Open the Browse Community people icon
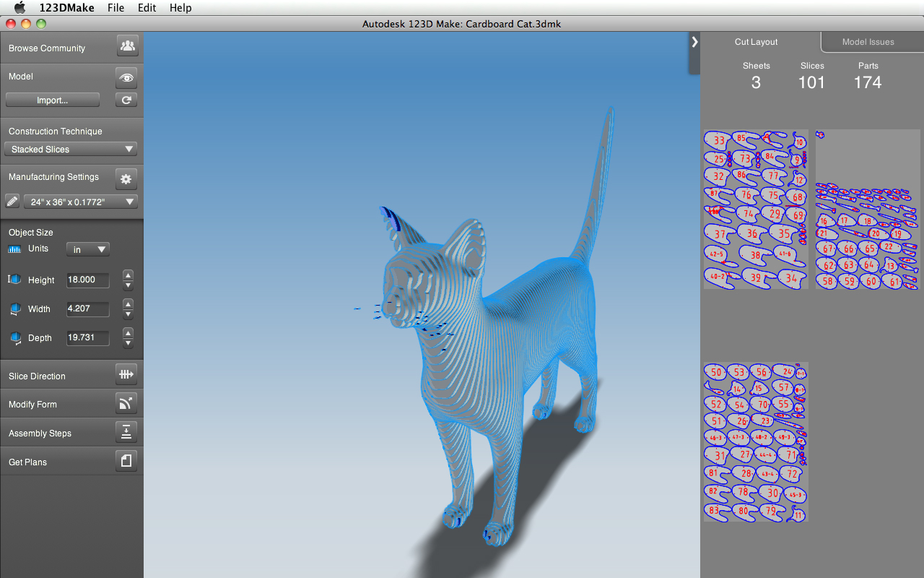The image size is (924, 578). click(127, 46)
